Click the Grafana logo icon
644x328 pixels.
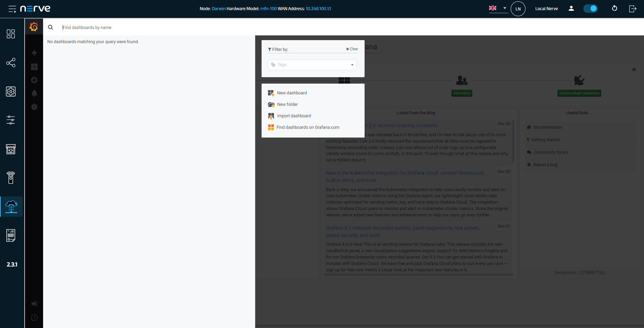coord(34,27)
